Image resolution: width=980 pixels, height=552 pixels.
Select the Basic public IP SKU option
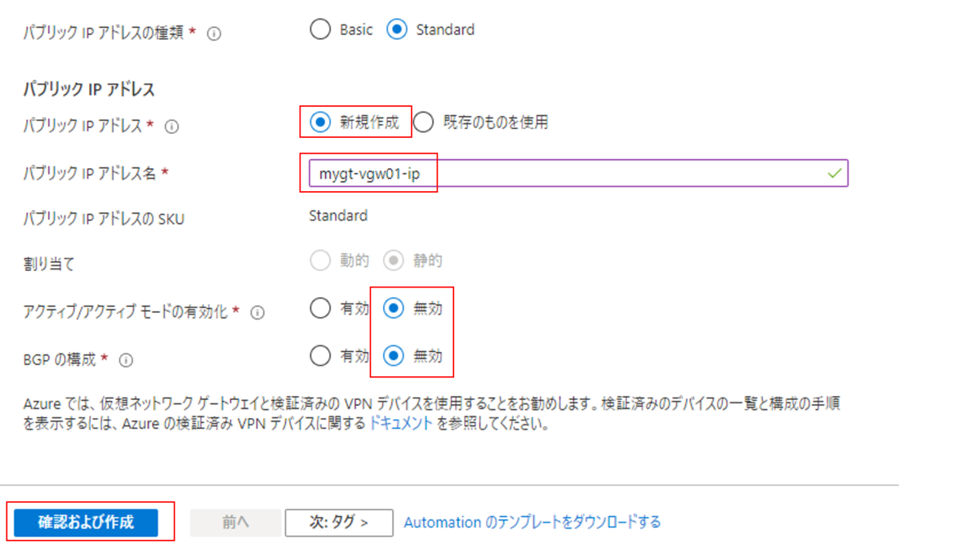coord(320,29)
